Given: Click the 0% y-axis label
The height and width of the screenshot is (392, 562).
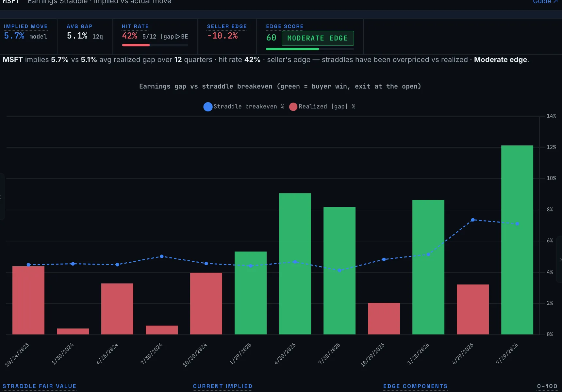Looking at the screenshot, I should (550, 335).
